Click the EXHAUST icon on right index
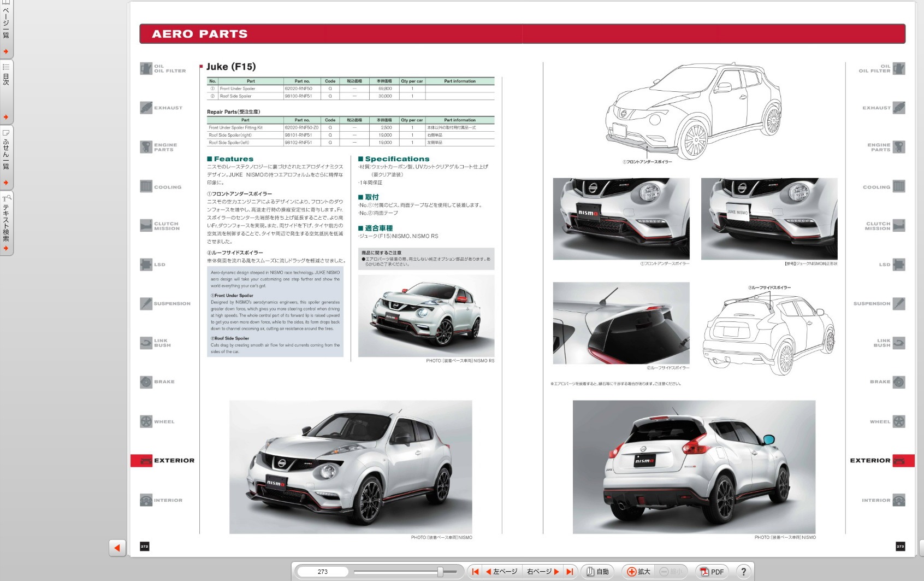 tap(899, 108)
